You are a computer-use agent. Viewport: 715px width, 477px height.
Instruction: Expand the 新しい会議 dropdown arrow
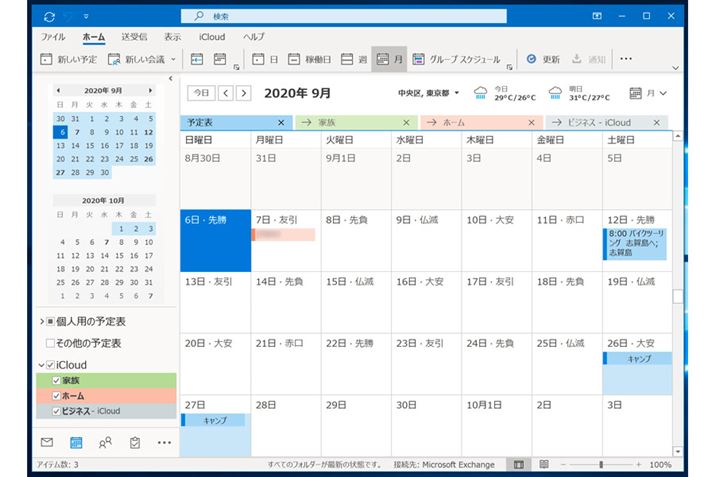pos(173,59)
